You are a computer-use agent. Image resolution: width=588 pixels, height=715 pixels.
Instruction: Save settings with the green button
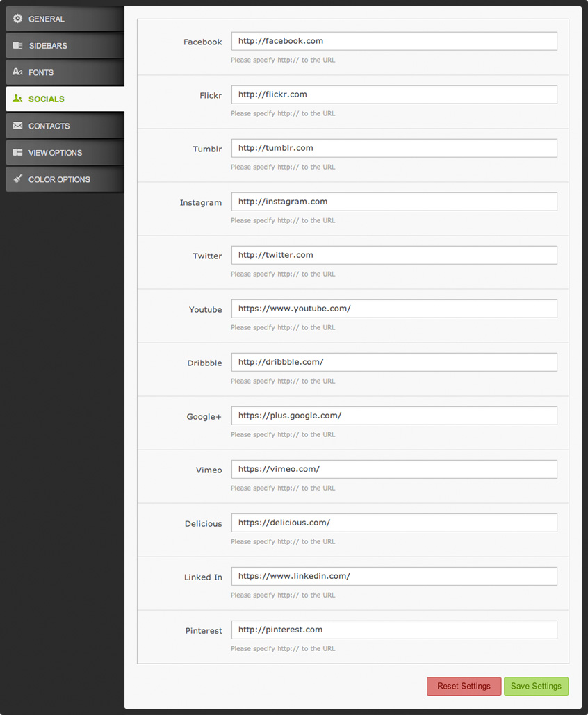[x=536, y=686]
